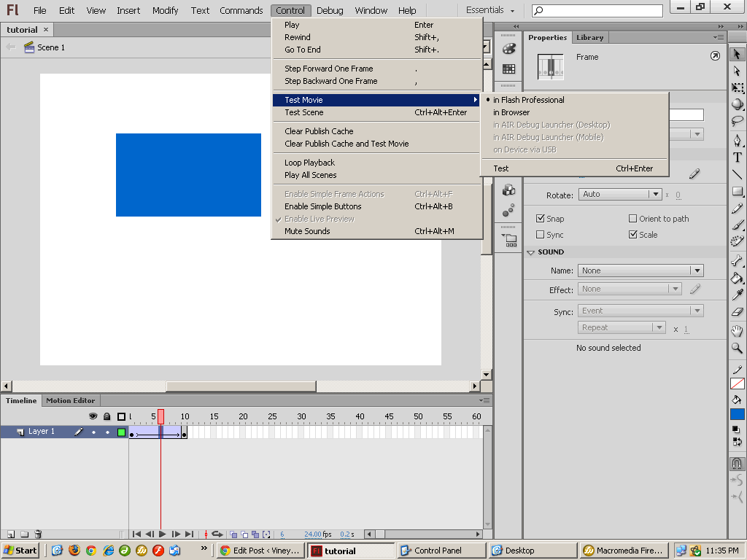Open the Motion Presets panel icon
747x560 pixels.
(x=508, y=210)
